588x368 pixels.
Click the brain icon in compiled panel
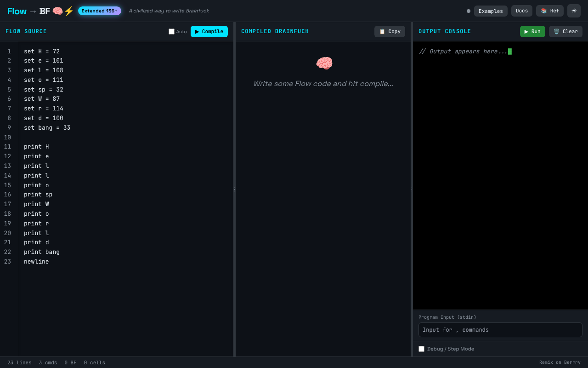point(324,63)
